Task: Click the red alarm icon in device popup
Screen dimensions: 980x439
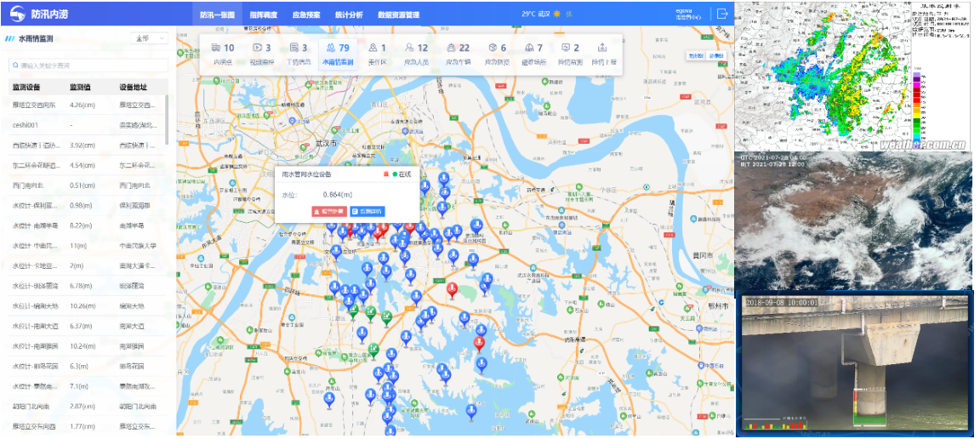Action: coord(386,174)
